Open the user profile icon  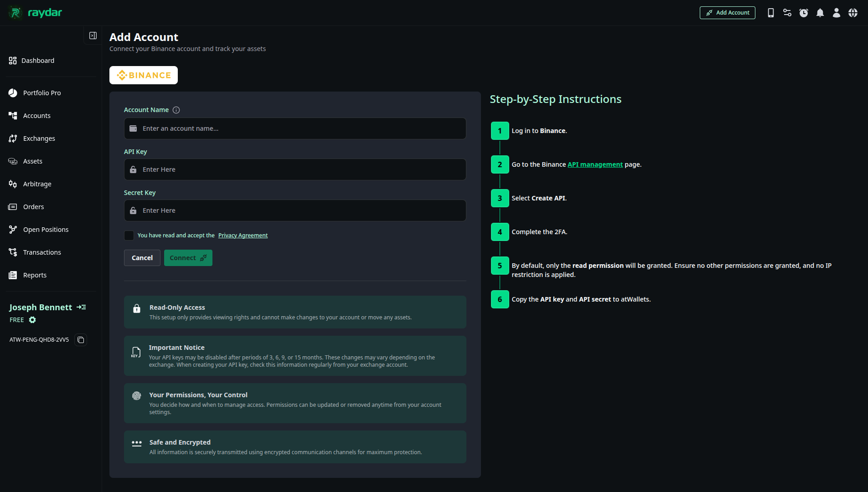[837, 13]
